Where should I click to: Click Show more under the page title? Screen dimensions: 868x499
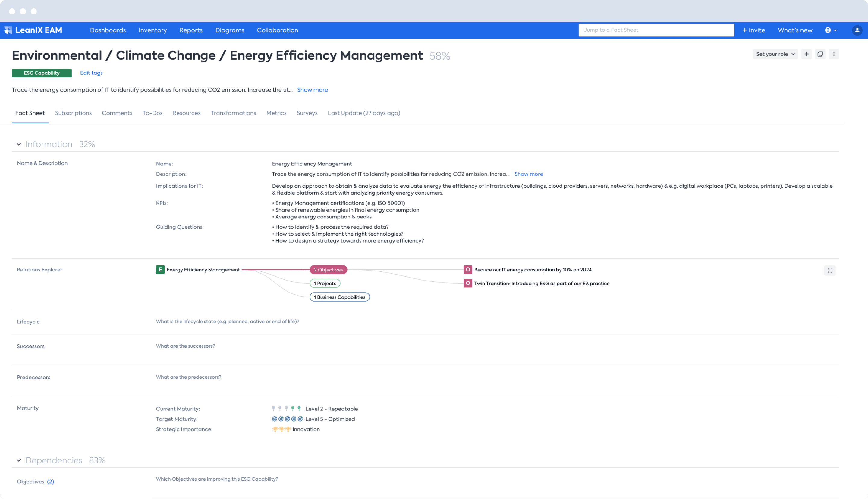pyautogui.click(x=313, y=90)
